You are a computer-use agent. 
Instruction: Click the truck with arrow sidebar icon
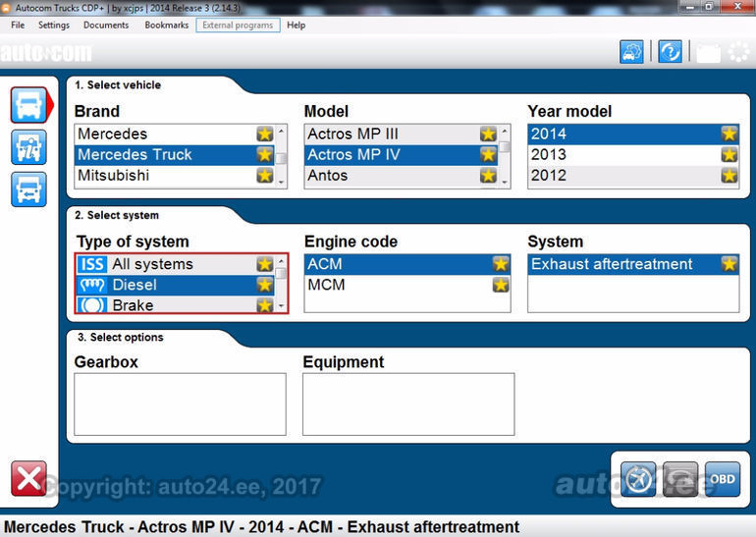(28, 188)
